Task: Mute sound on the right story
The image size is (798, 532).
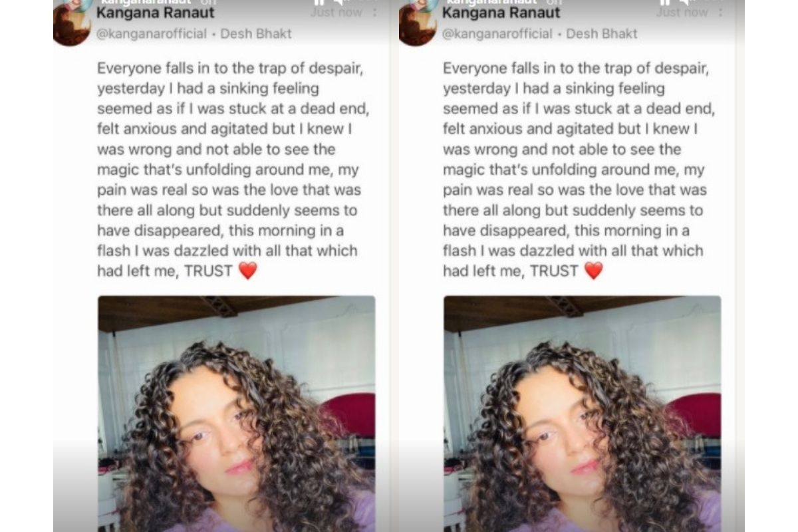Action: [x=684, y=2]
